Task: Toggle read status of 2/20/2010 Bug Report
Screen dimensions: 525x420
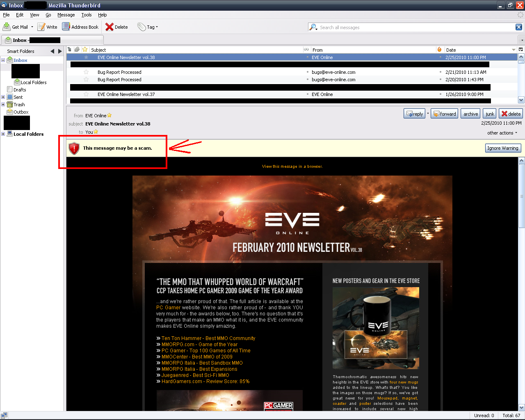Action: click(x=307, y=80)
